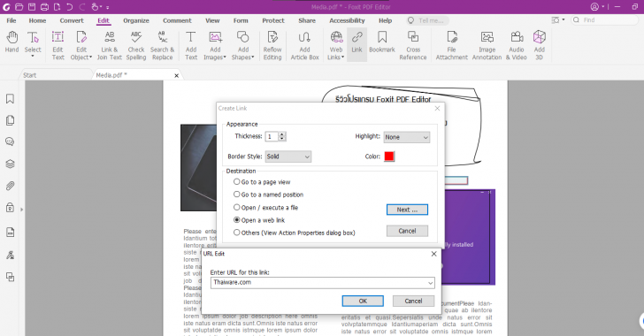This screenshot has height=336, width=644.
Task: Show the Attachments side panel
Action: pyautogui.click(x=11, y=186)
